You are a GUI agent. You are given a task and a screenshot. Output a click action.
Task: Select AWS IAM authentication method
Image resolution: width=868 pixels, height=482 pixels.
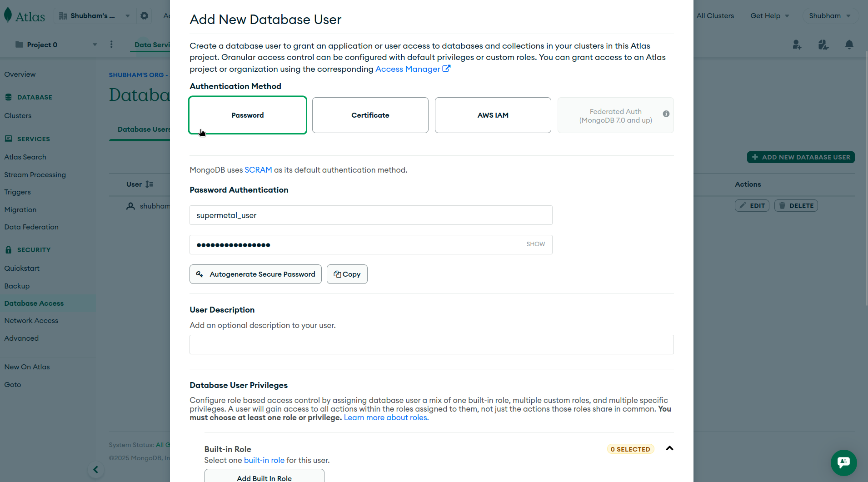(x=493, y=115)
